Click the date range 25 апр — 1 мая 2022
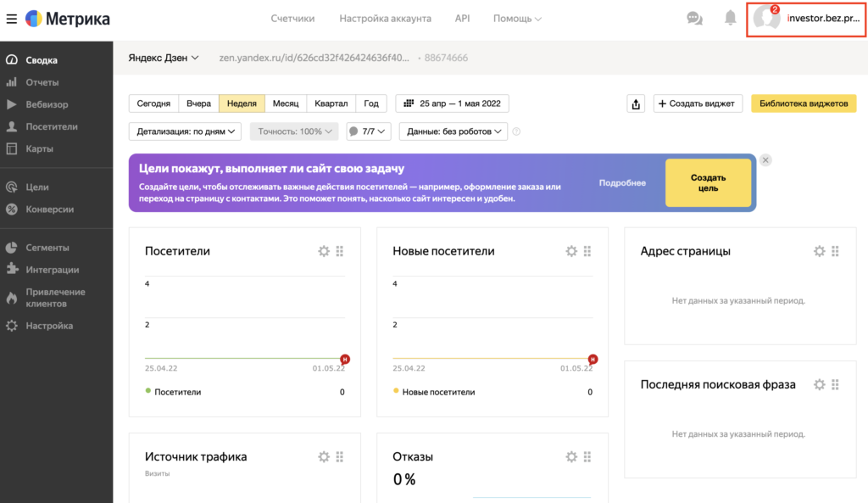This screenshot has width=868, height=503. pos(453,103)
